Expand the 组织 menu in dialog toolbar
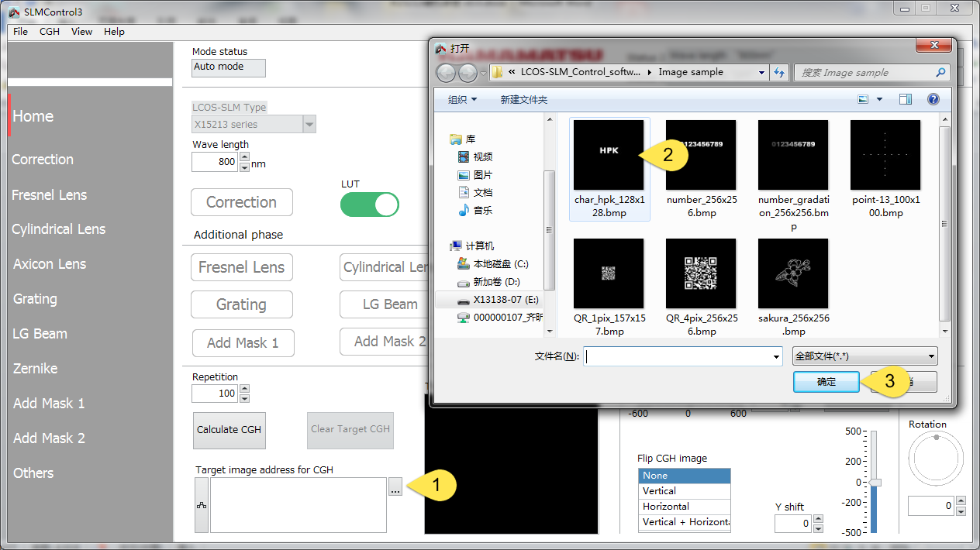The image size is (980, 550). tap(462, 100)
